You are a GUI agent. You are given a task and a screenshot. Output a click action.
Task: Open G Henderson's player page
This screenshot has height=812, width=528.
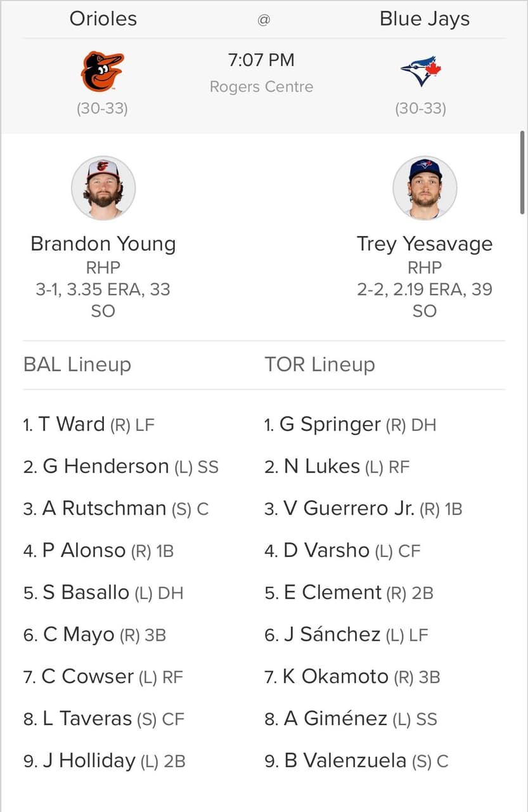121,466
